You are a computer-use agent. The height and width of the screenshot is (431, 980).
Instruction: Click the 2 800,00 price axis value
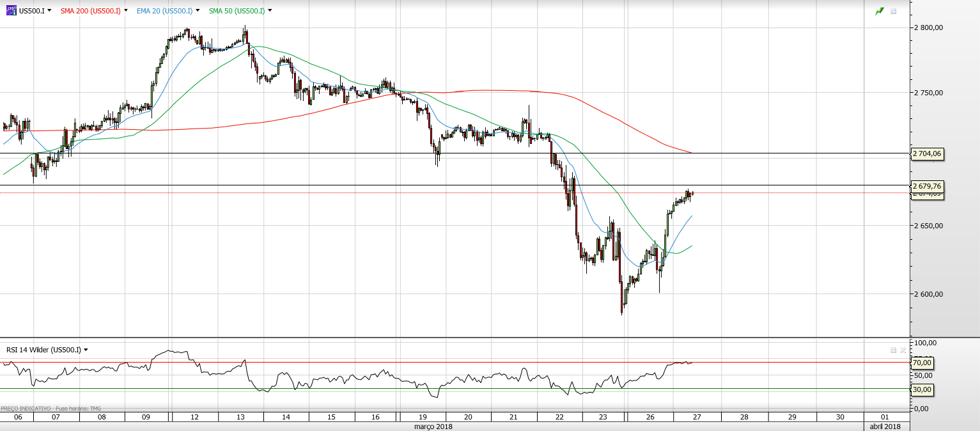tap(929, 27)
